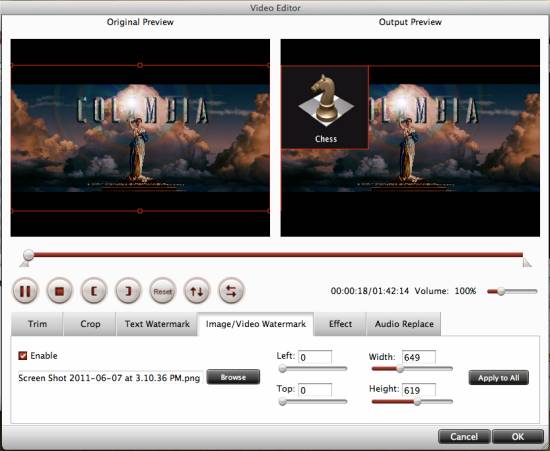Click the top crop handle in Original Preview
This screenshot has width=550, height=451.
tap(140, 65)
